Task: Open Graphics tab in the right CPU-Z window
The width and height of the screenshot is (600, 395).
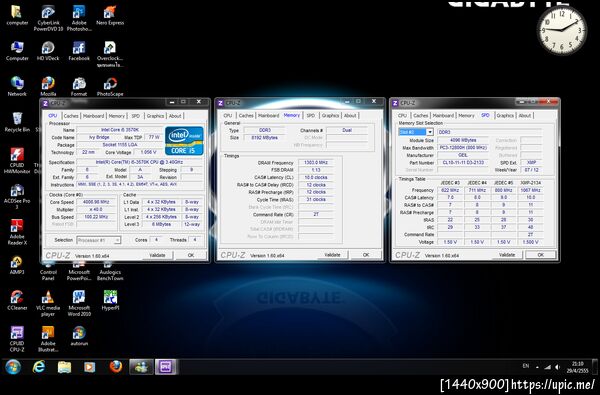Action: pos(505,115)
